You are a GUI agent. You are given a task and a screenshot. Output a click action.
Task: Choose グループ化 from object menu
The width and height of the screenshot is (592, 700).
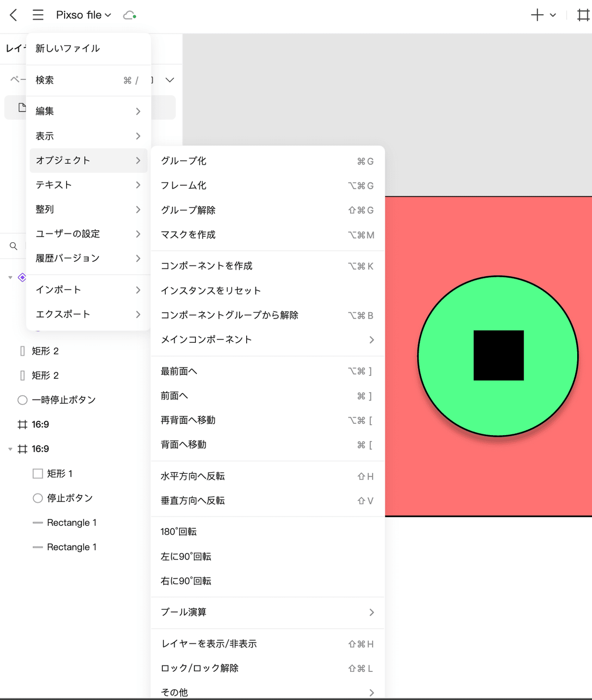point(267,161)
